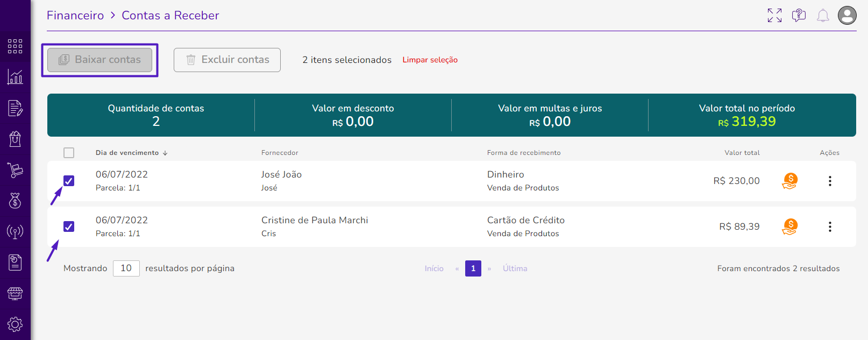Click Dinheiro payment method text

click(x=506, y=174)
